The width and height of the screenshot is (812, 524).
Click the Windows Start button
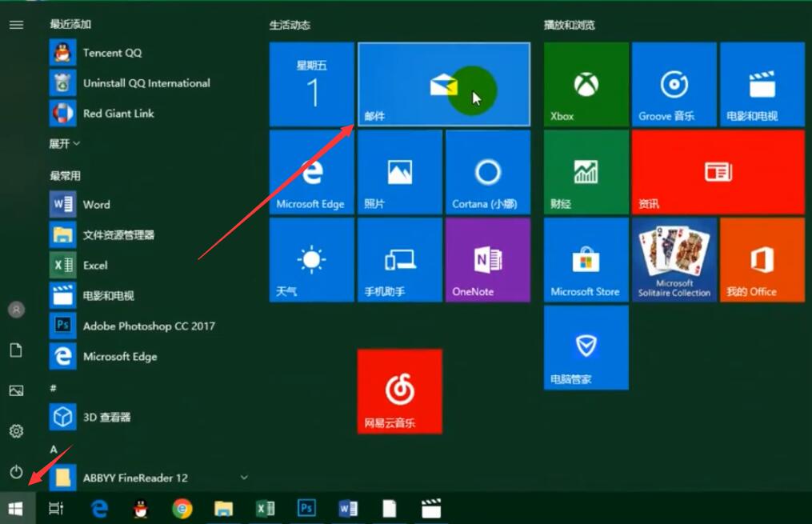(16, 508)
